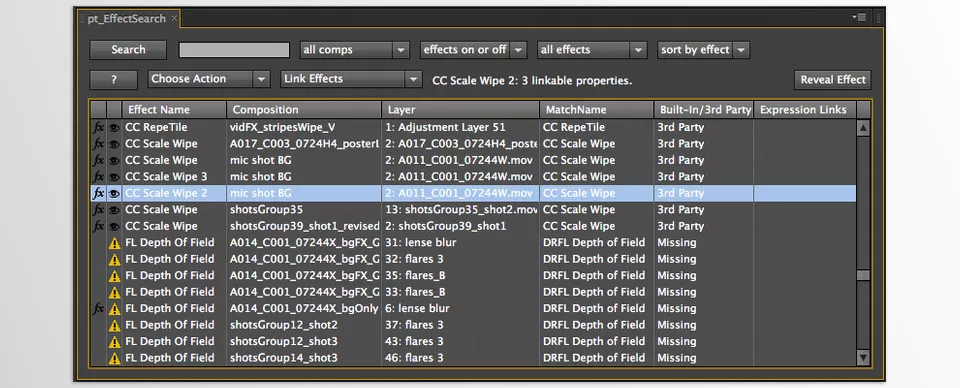Viewport: 960px width, 388px height.
Task: Select A014_C001_07244X_bgOnly composition cell
Action: (304, 308)
